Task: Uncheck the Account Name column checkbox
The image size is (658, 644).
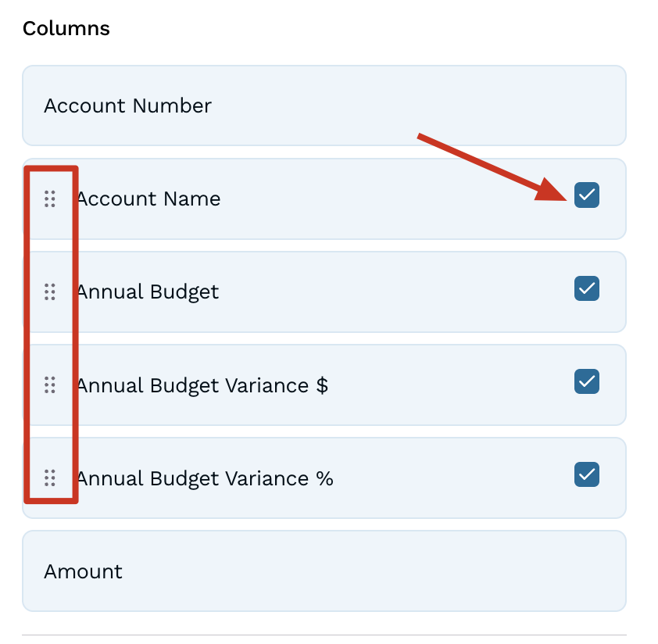Action: click(x=586, y=195)
